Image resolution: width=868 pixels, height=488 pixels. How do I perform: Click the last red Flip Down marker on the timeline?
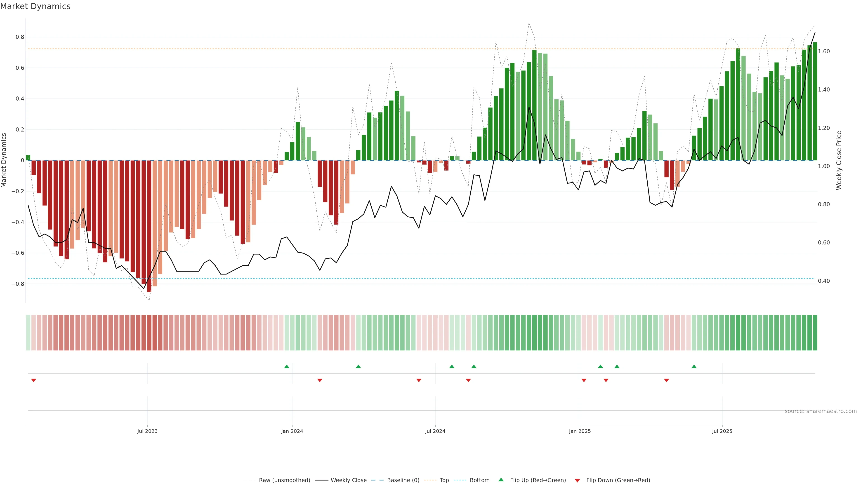(666, 380)
